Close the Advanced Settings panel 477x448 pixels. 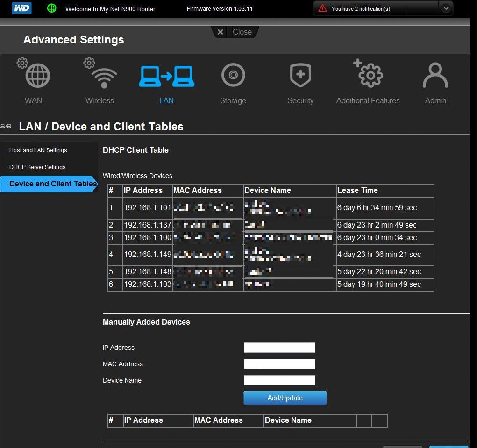coord(235,32)
